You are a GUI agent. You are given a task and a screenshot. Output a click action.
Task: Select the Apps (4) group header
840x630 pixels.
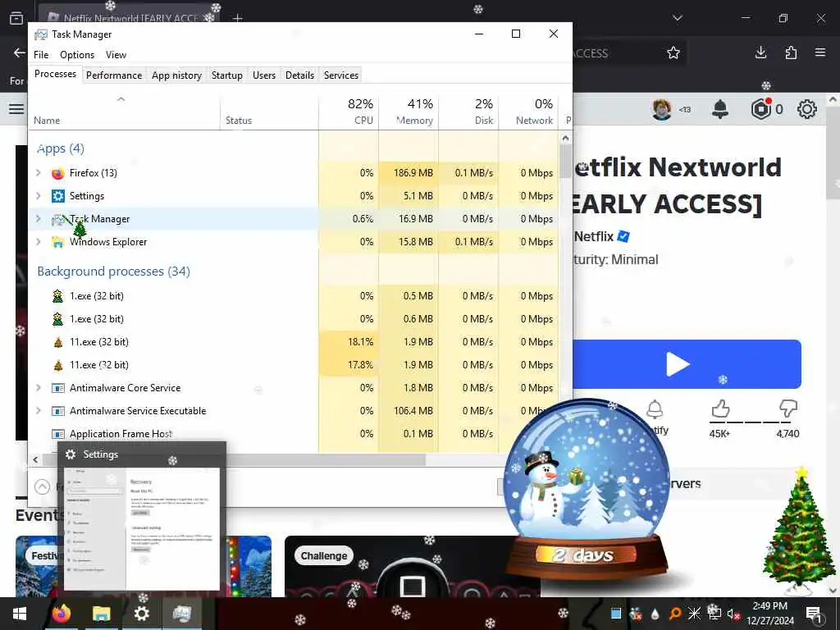point(61,148)
